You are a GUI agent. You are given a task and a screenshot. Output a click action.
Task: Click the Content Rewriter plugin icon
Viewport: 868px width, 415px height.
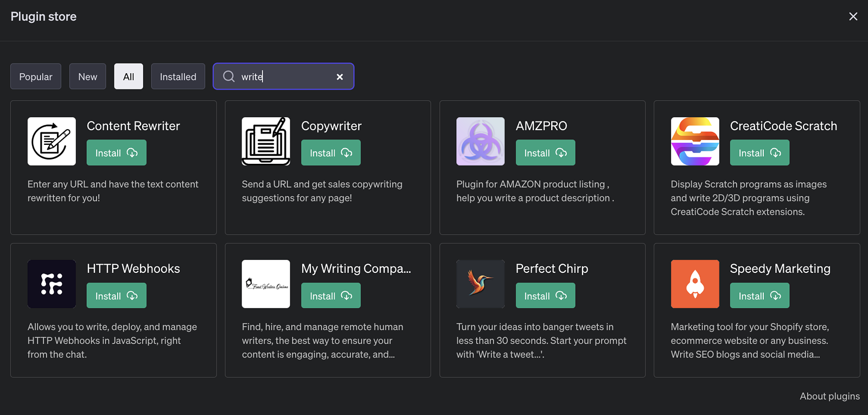click(52, 141)
